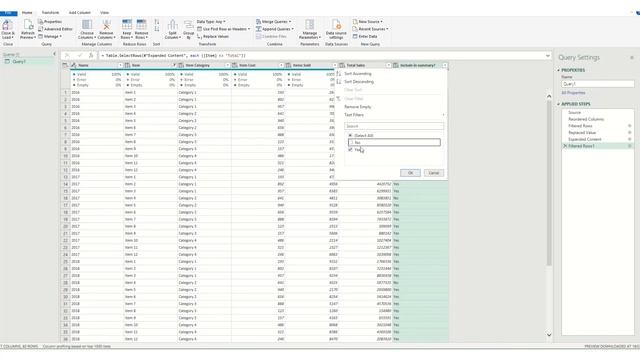Cancel the filter dialog

click(433, 173)
